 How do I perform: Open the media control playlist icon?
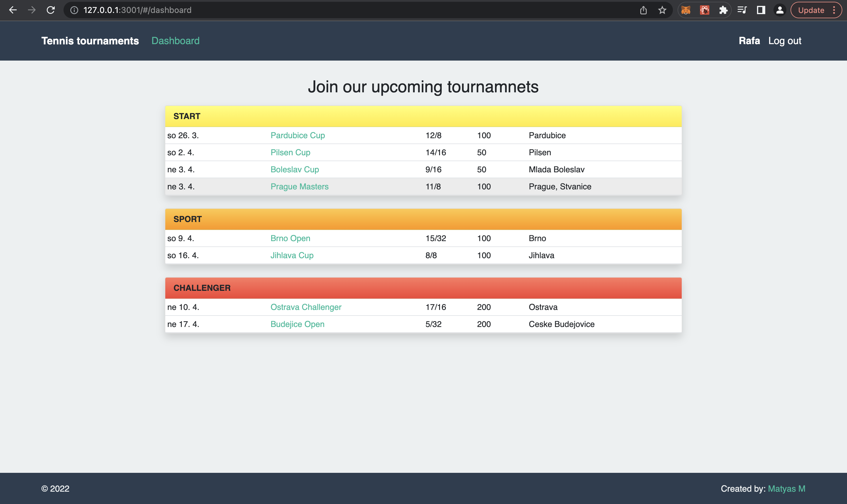coord(742,10)
